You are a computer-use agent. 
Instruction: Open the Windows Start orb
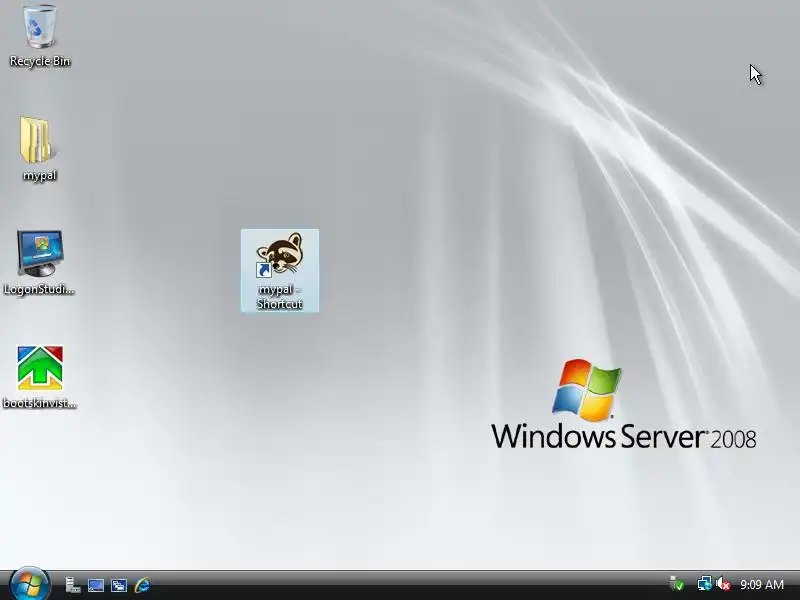(x=29, y=584)
